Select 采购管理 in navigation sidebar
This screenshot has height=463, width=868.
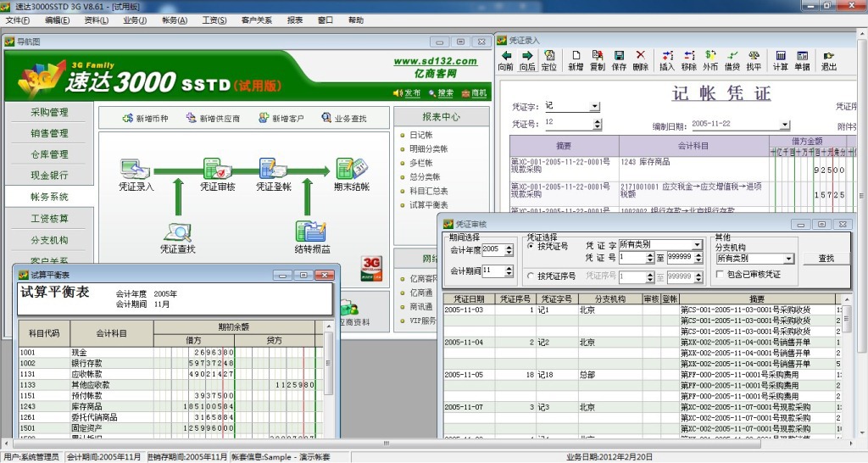point(49,113)
